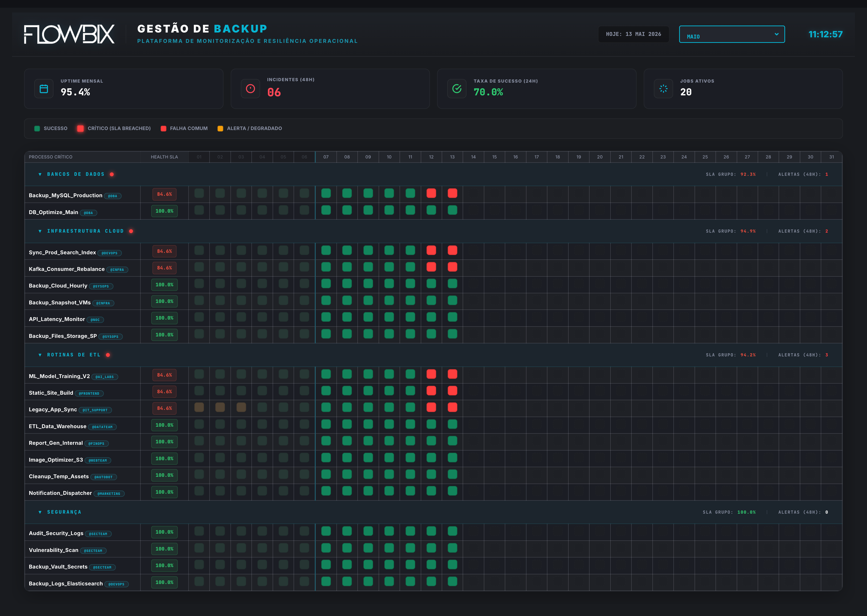Click the Incidentes 06 value

(x=274, y=92)
